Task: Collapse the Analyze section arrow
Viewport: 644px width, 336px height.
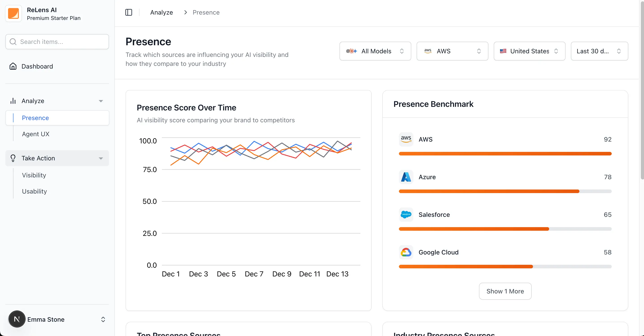Action: click(101, 101)
